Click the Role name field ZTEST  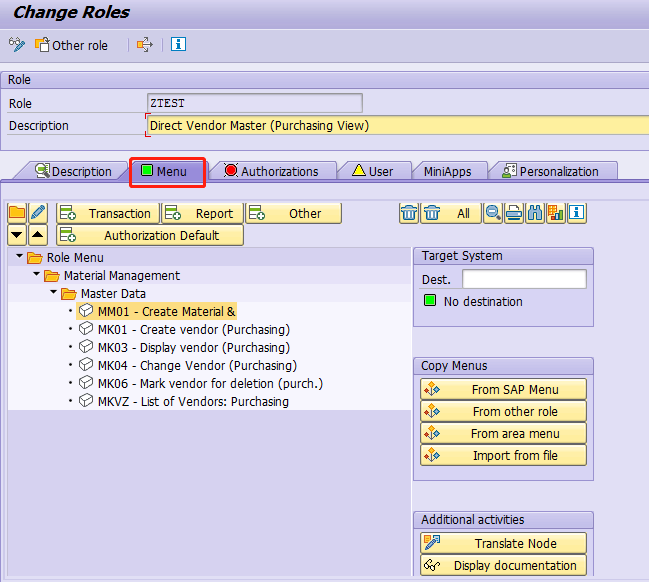coord(255,103)
